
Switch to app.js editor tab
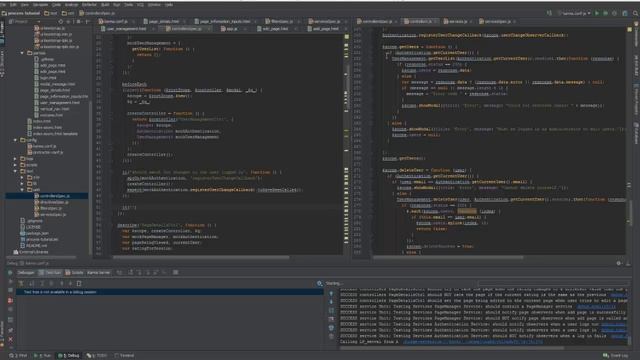click(232, 29)
